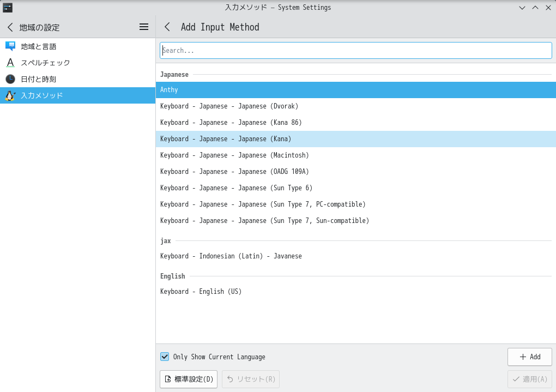This screenshot has width=556, height=392.
Task: Go back from 地域の設定 using the sidebar arrow
Action: [10, 27]
